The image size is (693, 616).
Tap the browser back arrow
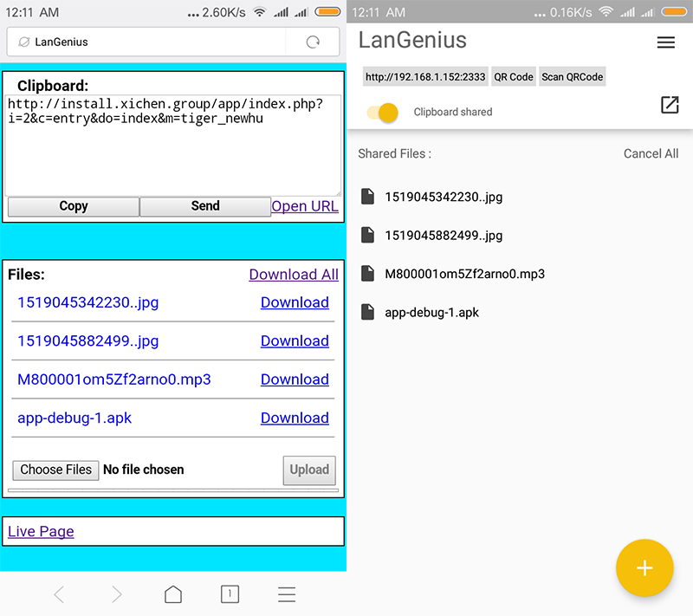[x=59, y=594]
